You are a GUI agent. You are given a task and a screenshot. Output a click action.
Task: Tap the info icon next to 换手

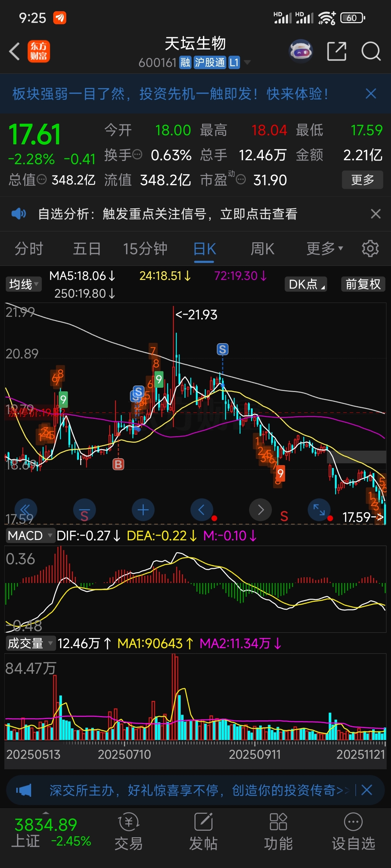137,155
